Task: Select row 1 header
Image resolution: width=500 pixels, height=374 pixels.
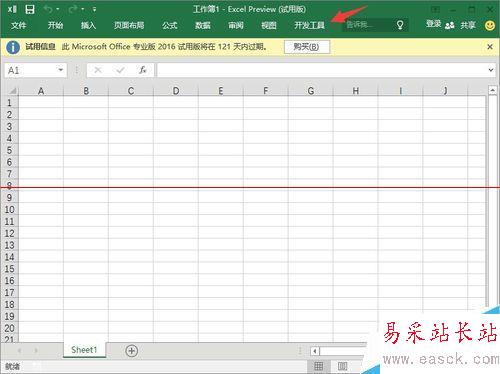Action: click(x=9, y=103)
